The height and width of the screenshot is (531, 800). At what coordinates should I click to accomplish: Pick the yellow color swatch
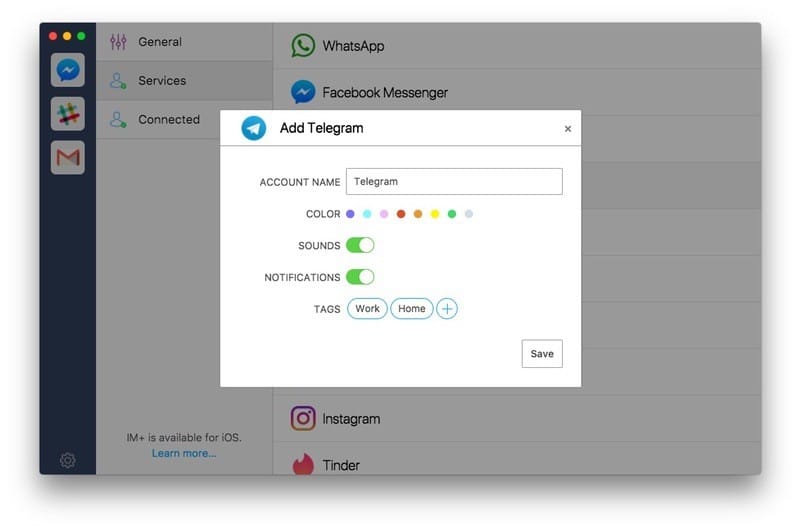435,214
